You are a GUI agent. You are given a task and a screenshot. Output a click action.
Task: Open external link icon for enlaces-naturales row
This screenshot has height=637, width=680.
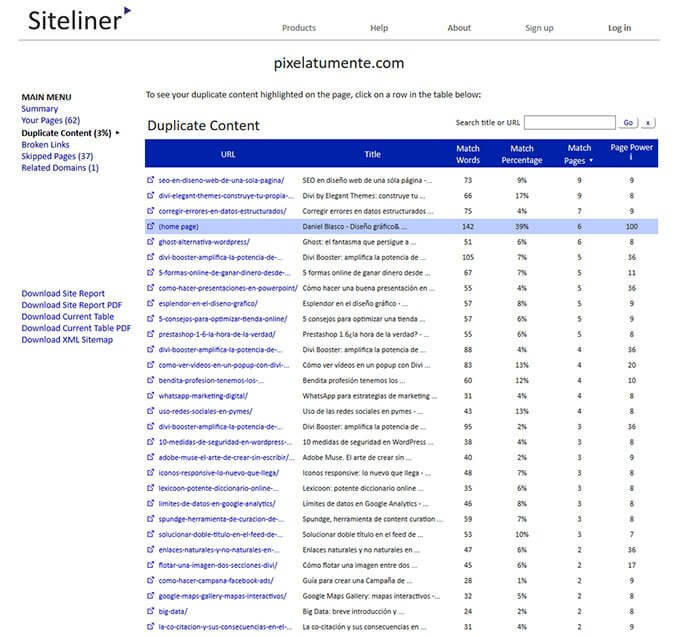pos(150,549)
